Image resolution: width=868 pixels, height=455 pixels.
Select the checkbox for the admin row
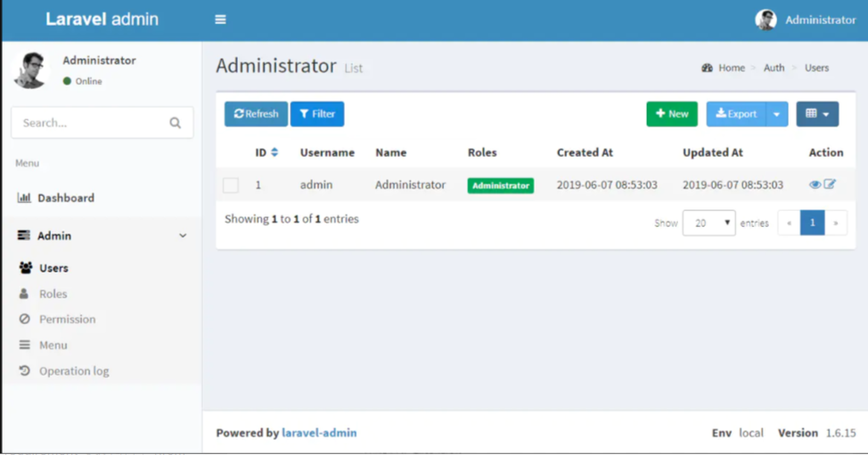pos(231,184)
